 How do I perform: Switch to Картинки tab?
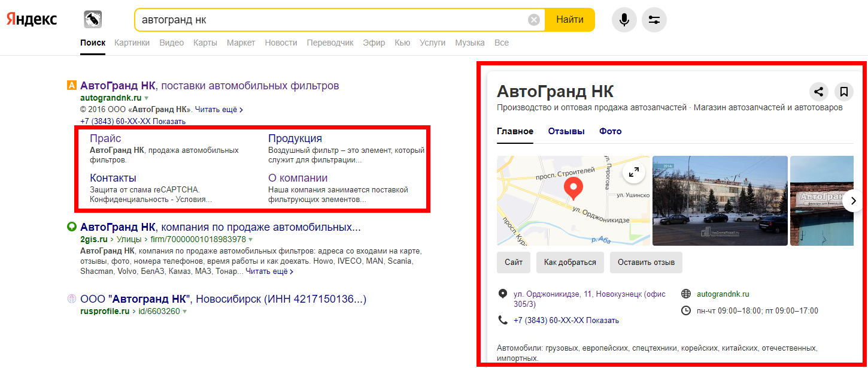132,43
